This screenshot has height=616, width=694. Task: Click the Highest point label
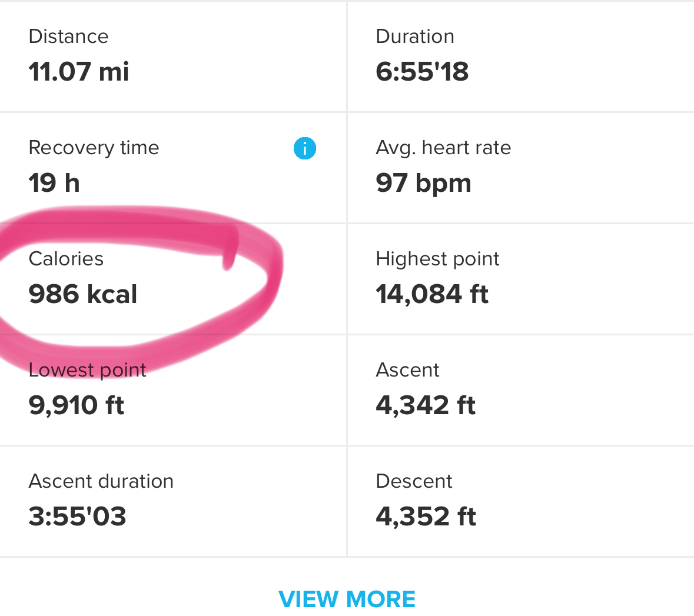437,259
